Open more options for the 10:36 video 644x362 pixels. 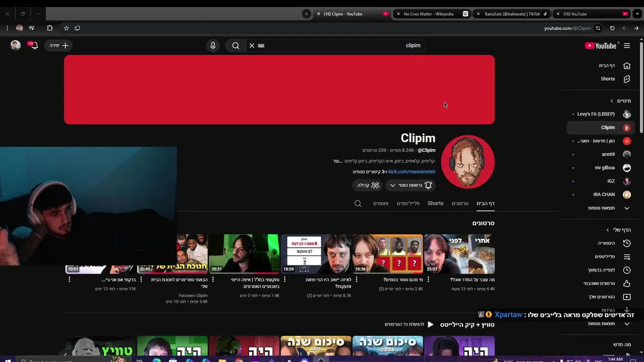tap(356, 280)
